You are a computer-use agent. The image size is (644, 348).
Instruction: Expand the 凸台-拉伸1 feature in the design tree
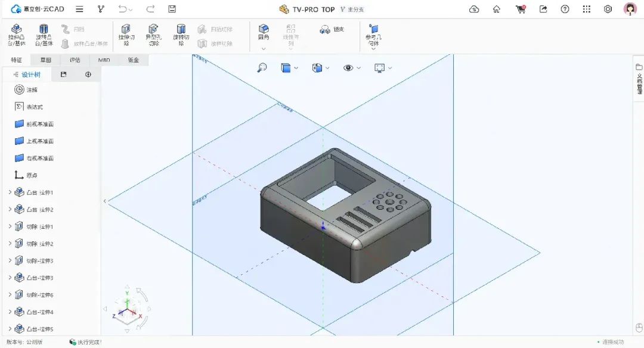coord(11,192)
